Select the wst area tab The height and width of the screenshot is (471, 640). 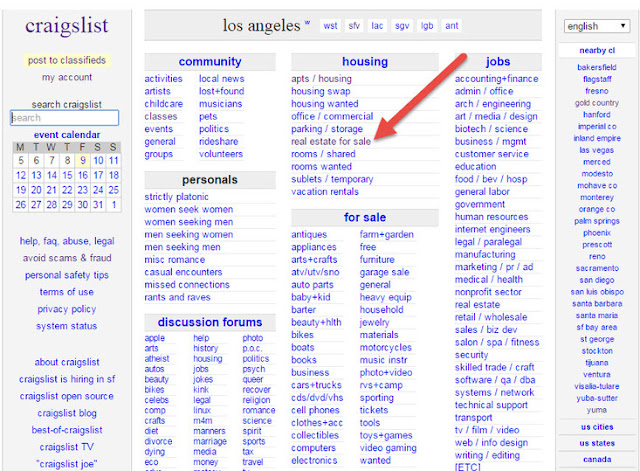pos(330,26)
